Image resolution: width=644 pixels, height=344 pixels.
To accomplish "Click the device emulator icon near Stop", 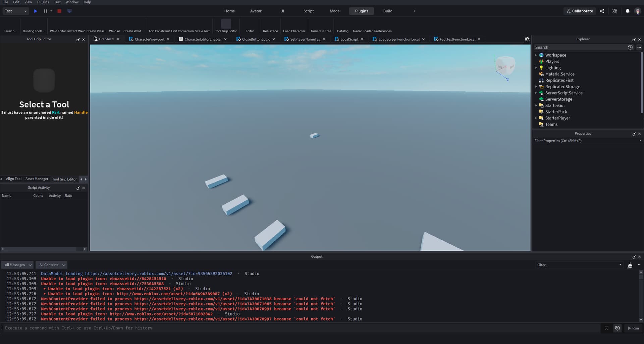I will [69, 11].
